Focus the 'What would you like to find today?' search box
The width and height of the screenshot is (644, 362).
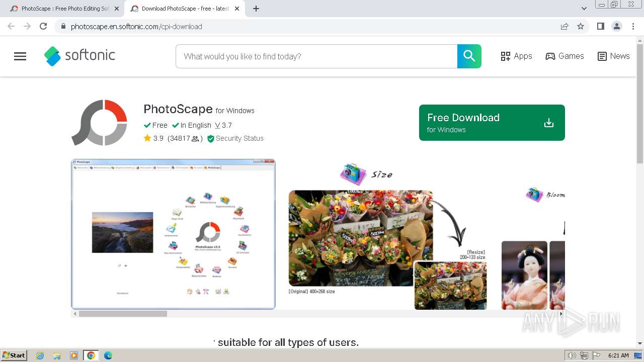click(316, 56)
